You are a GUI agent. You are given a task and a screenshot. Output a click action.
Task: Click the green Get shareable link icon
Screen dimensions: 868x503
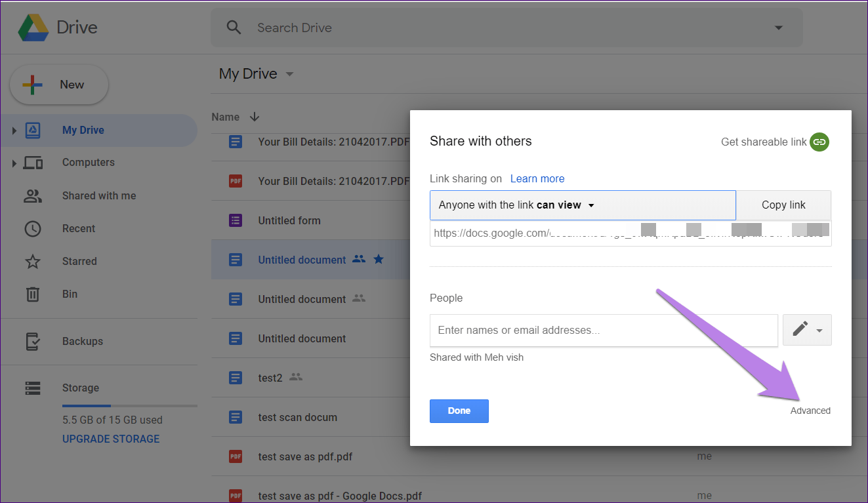pos(819,142)
